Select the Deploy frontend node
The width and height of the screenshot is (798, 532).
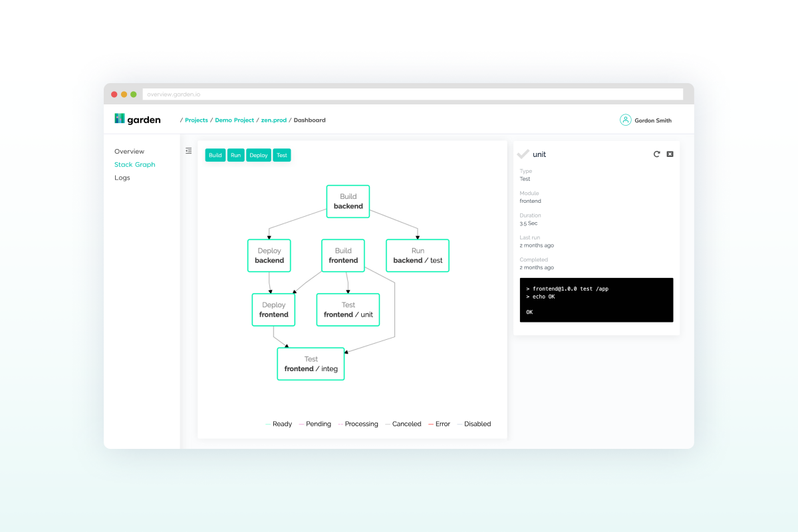coord(273,310)
